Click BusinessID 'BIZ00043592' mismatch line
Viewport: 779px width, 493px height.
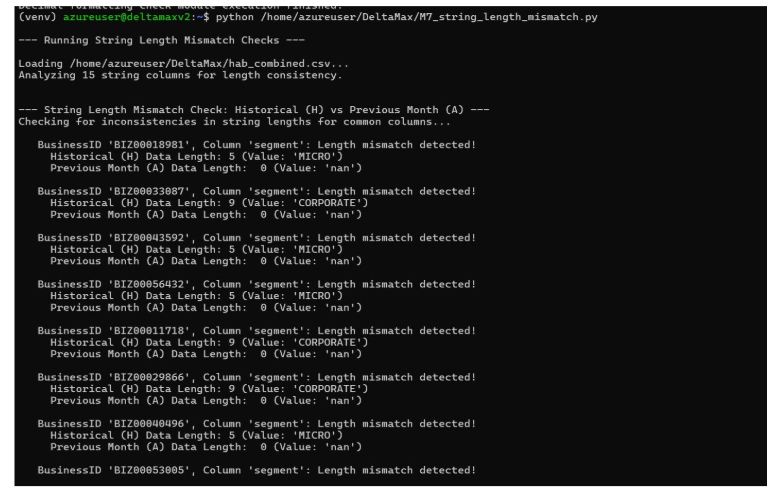pos(256,238)
